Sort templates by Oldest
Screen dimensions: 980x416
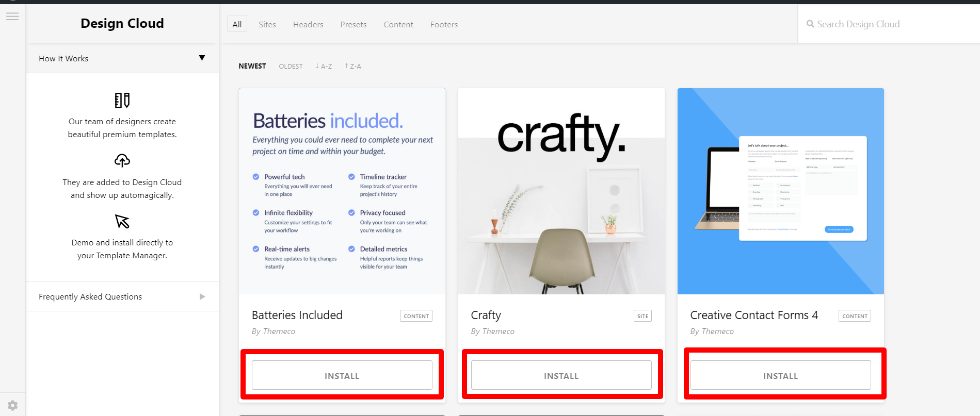tap(291, 66)
